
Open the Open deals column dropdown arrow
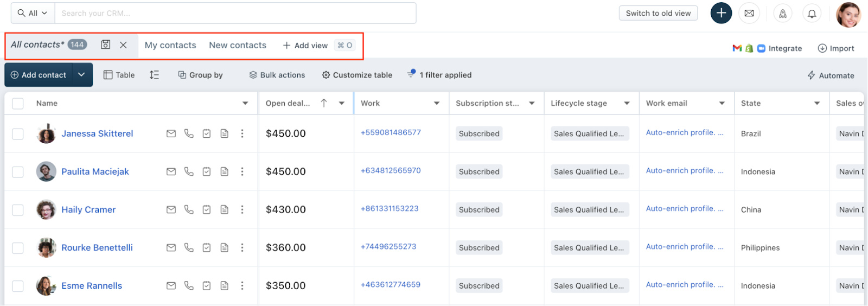tap(342, 103)
